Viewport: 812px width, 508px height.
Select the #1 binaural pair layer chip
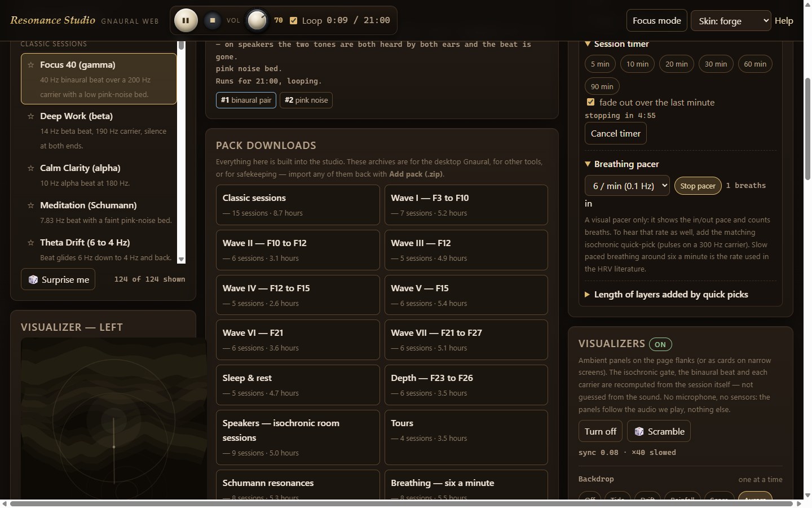click(246, 100)
